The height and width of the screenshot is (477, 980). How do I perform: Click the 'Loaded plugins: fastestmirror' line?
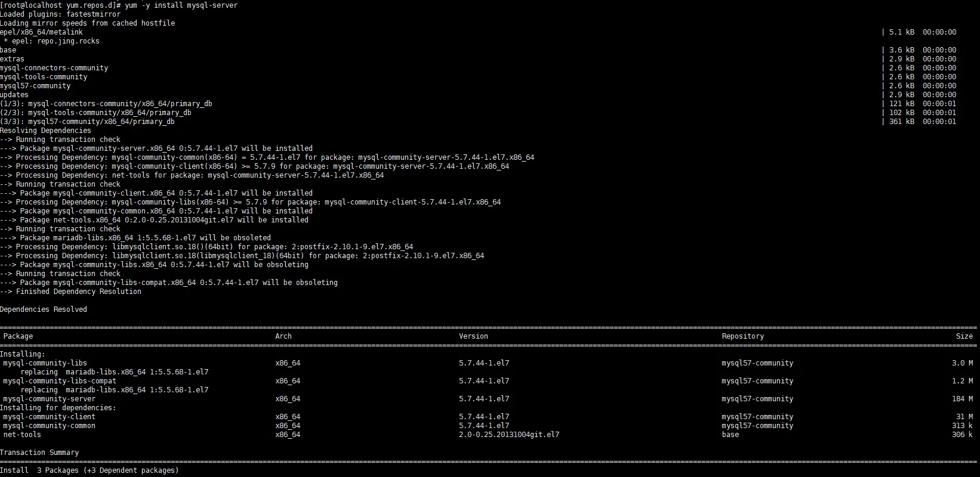pos(60,14)
